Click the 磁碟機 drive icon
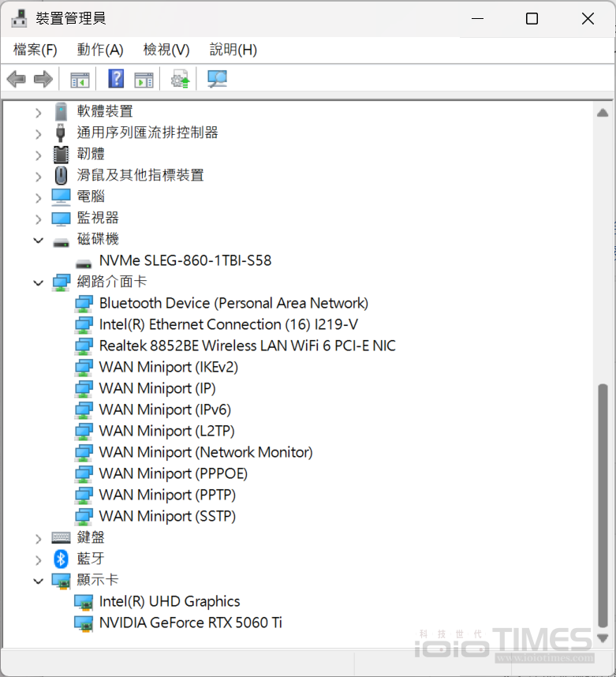The height and width of the screenshot is (677, 616). [x=61, y=243]
